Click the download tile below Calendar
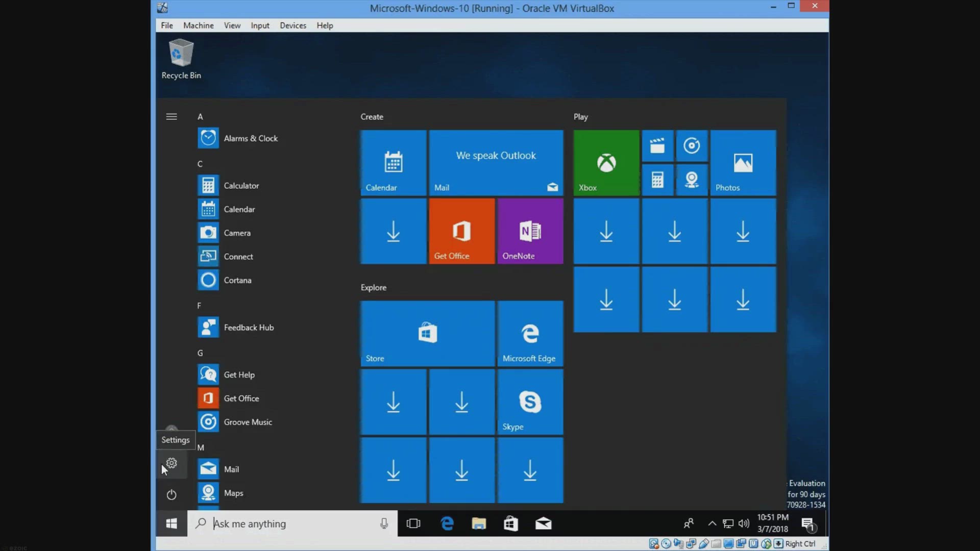 [x=393, y=231]
